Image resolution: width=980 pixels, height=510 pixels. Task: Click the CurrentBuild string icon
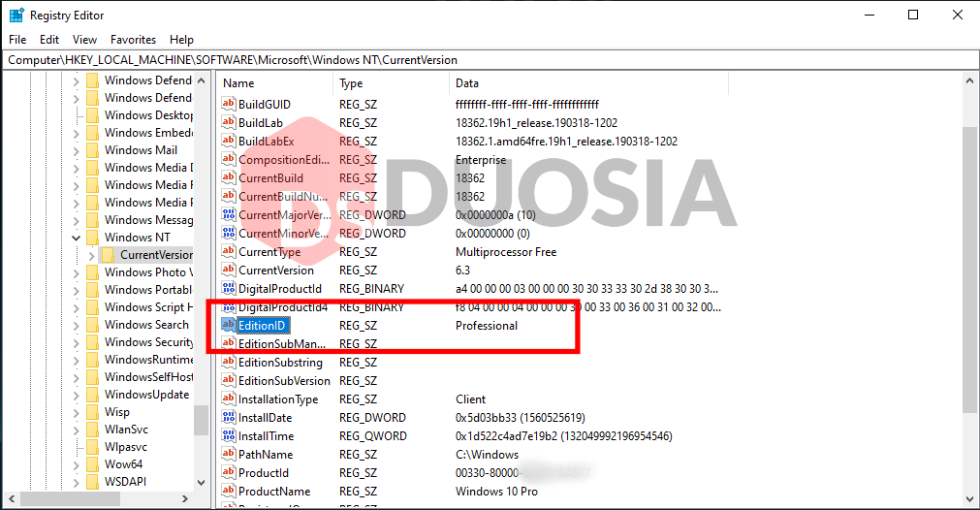point(228,177)
